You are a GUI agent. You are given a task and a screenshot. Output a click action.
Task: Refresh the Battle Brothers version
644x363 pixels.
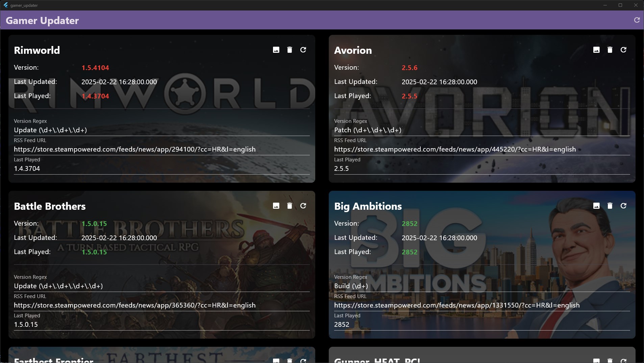point(303,206)
